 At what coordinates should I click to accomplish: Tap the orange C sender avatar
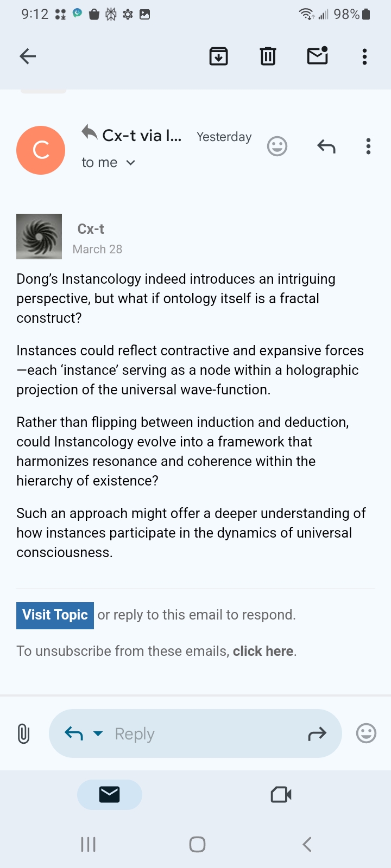(x=41, y=150)
